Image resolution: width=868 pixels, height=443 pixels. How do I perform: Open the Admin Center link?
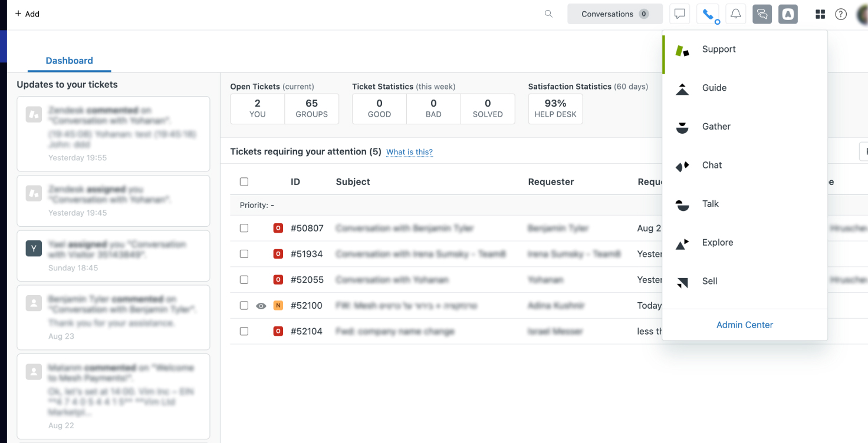(x=744, y=325)
